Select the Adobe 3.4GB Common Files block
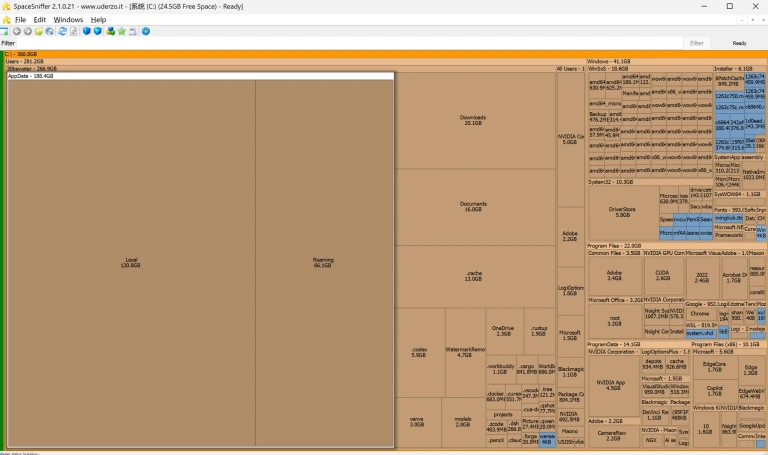The height and width of the screenshot is (455, 768). [x=614, y=275]
